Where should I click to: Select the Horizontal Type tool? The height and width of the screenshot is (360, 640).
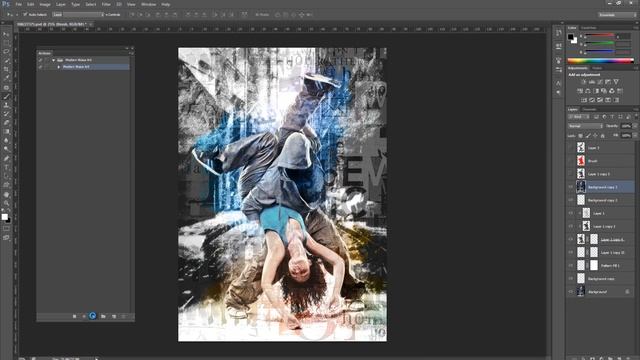[x=6, y=167]
